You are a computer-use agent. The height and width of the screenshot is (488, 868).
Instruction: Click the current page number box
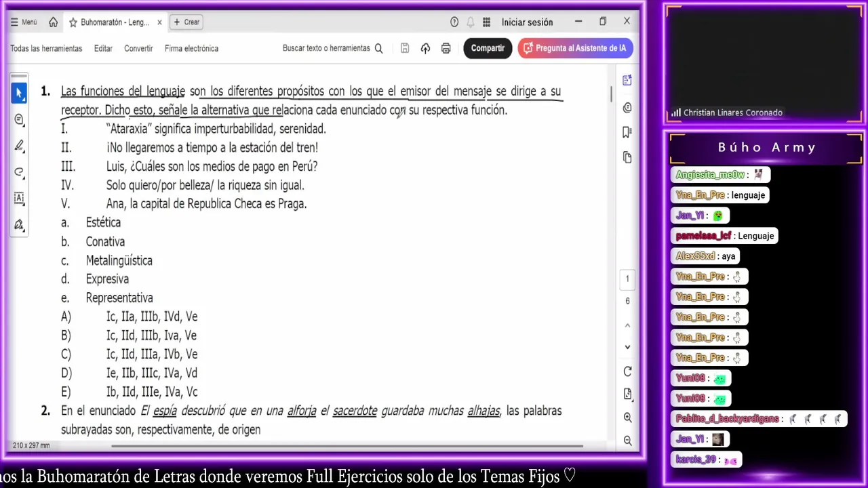(627, 279)
